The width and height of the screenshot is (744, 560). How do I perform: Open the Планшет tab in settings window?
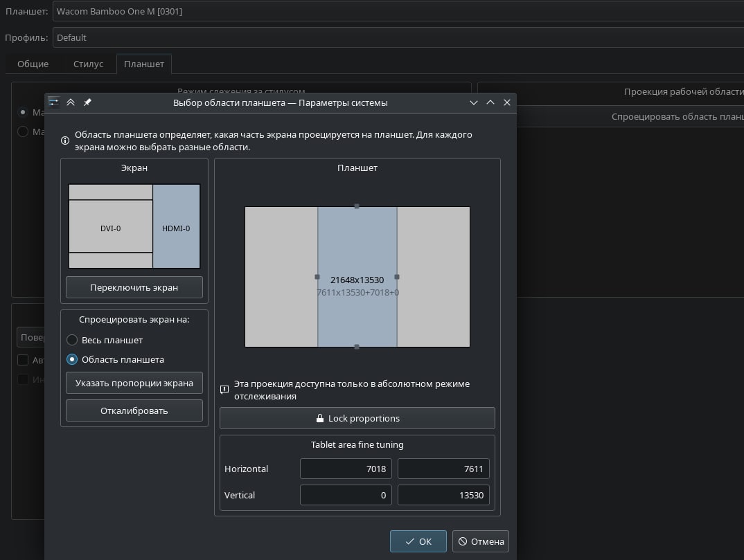(144, 64)
